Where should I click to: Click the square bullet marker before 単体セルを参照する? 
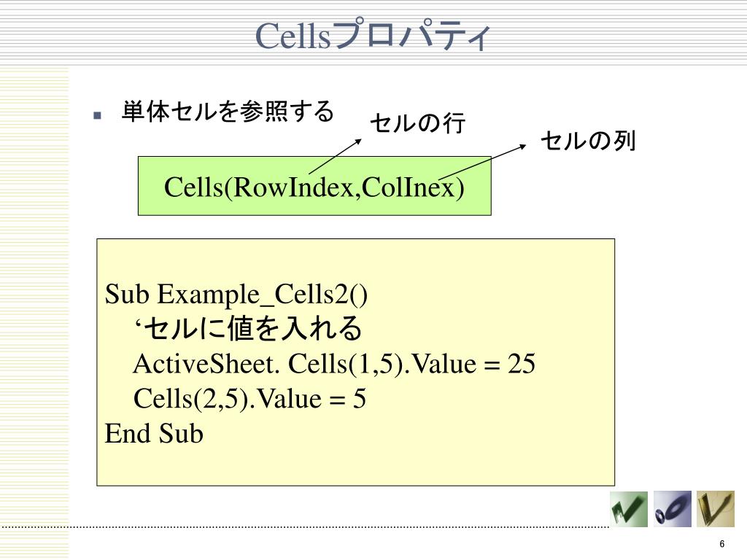click(x=98, y=114)
